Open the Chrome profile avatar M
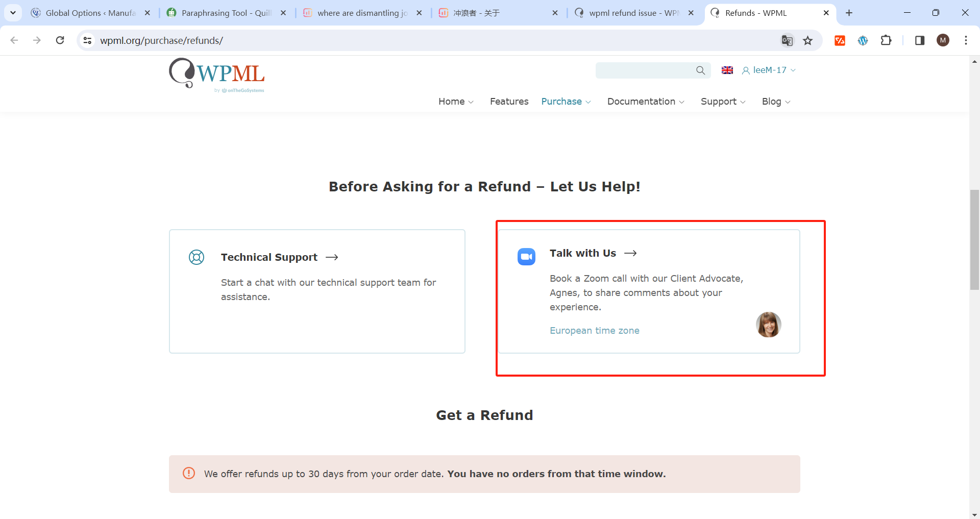The image size is (980, 519). click(943, 40)
